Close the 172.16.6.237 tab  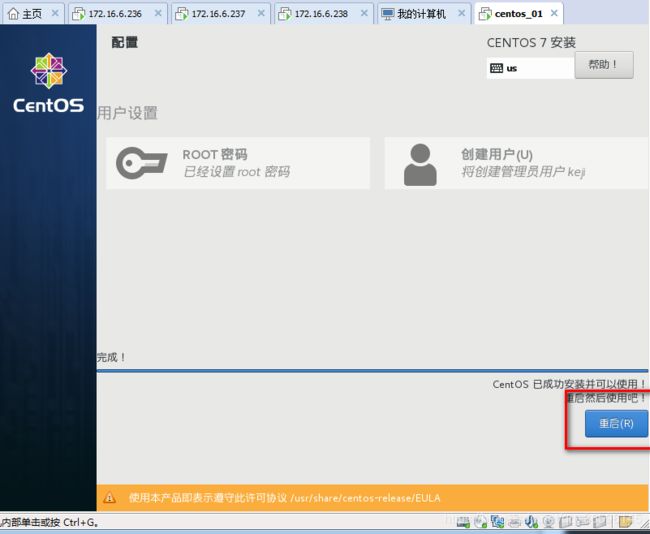point(261,13)
